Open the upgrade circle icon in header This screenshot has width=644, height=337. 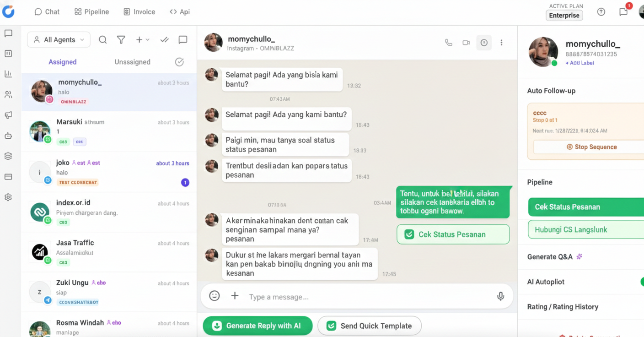click(x=601, y=12)
